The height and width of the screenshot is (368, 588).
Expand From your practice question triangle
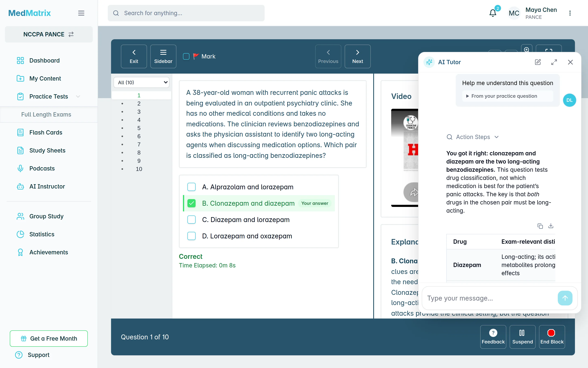tap(468, 96)
